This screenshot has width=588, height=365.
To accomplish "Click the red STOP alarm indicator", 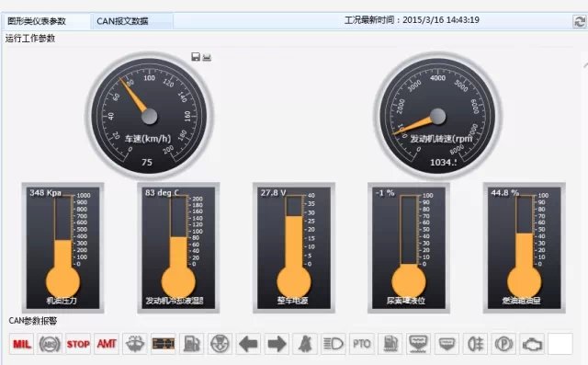I will pos(78,344).
